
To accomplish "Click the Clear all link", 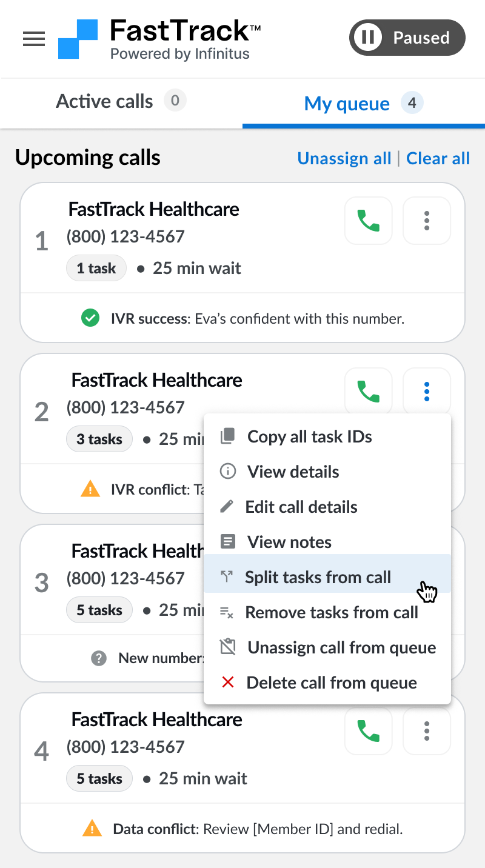I will 438,158.
